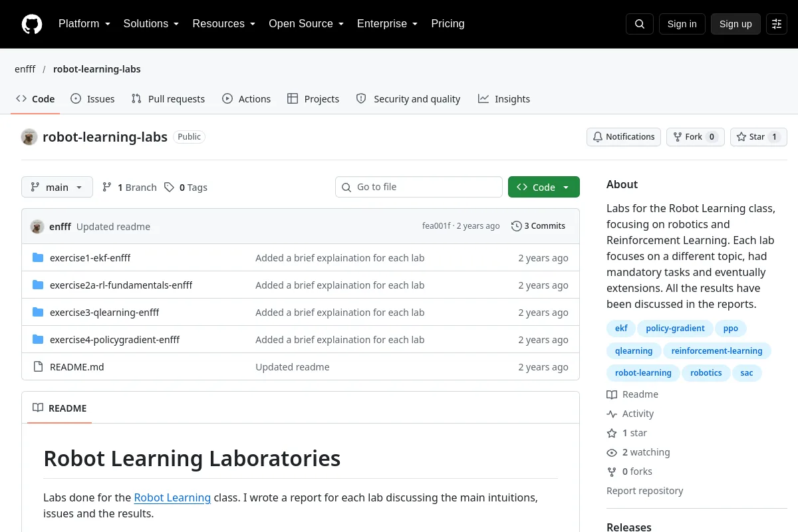Screen dimensions: 798x532
Task: Switch to the Code tab
Action: coord(35,99)
